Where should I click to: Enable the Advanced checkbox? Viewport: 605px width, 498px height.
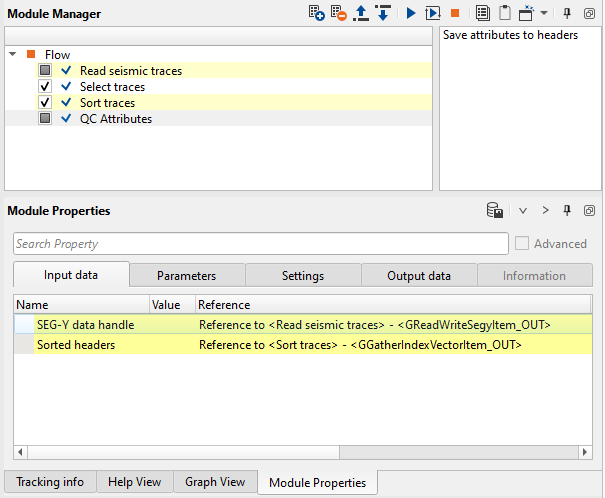(522, 244)
